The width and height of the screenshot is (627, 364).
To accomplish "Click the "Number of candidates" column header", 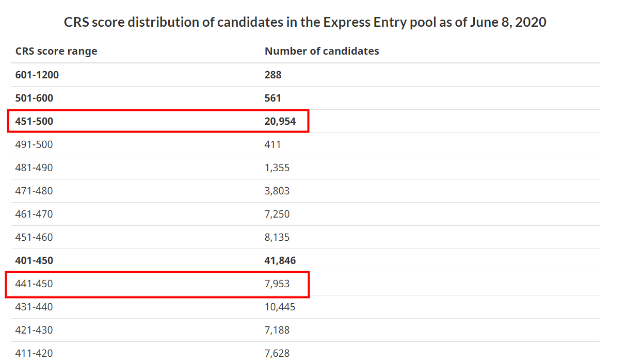I will [x=321, y=51].
